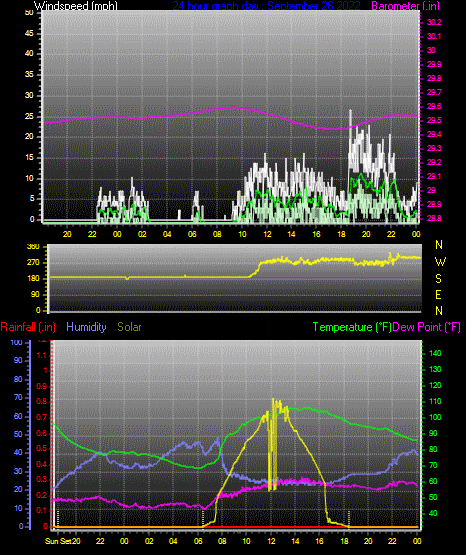The width and height of the screenshot is (466, 555).
Task: Click barometer axis value '29.2'
Action: 434,162
